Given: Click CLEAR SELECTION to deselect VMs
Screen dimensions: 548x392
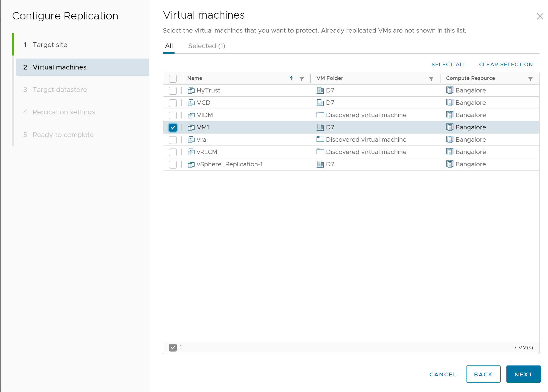Looking at the screenshot, I should [x=506, y=64].
